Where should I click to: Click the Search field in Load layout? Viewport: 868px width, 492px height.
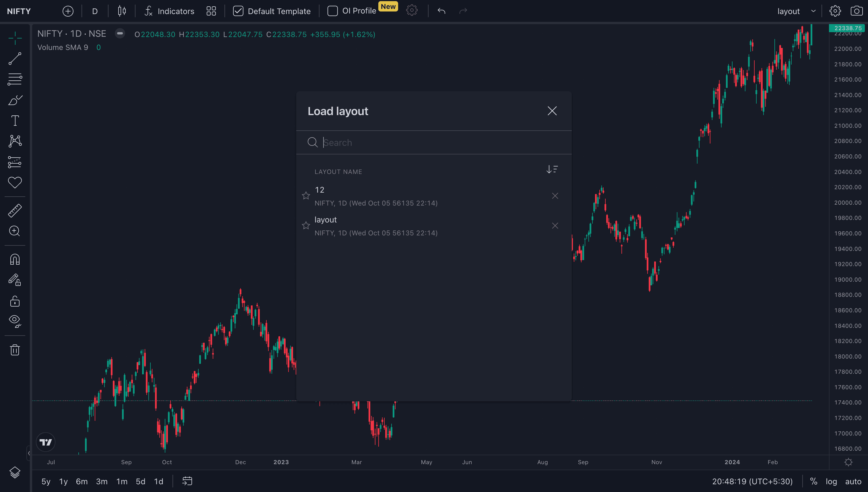click(439, 143)
